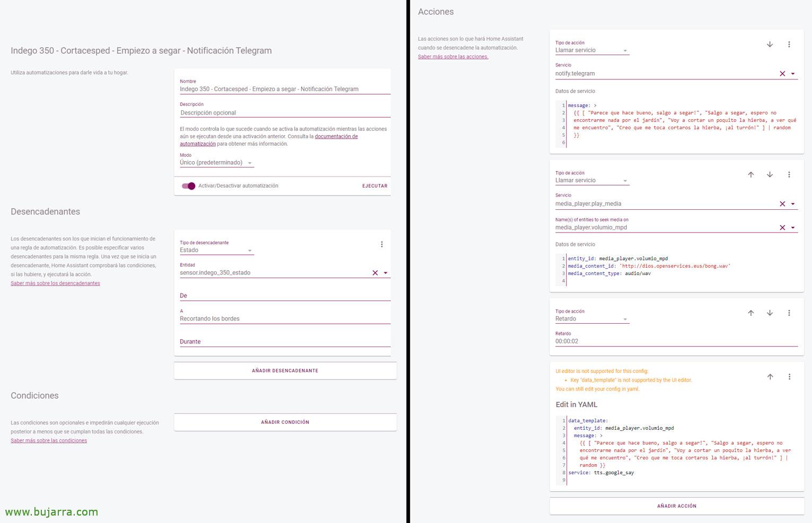Move the YAML tts action up
This screenshot has height=523, width=812.
tap(770, 377)
